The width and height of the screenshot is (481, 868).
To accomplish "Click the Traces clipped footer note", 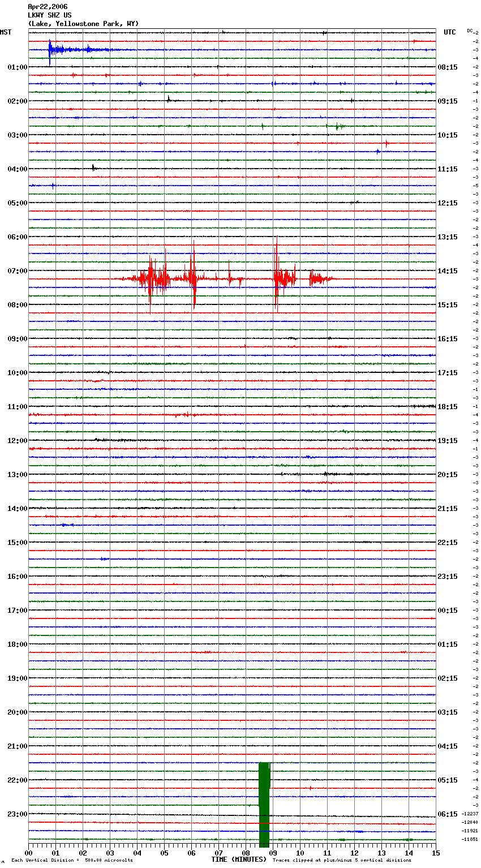I will tap(342, 861).
